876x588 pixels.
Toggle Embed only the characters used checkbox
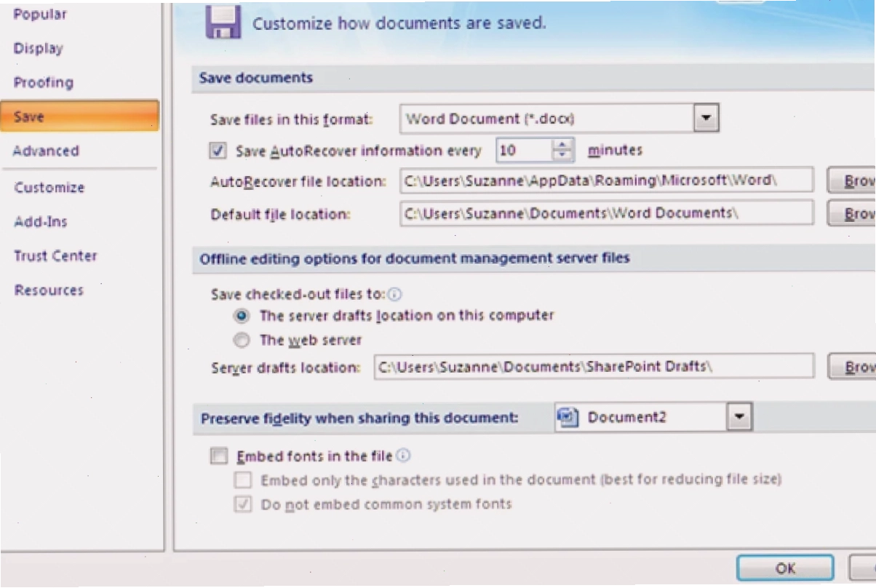pyautogui.click(x=242, y=480)
